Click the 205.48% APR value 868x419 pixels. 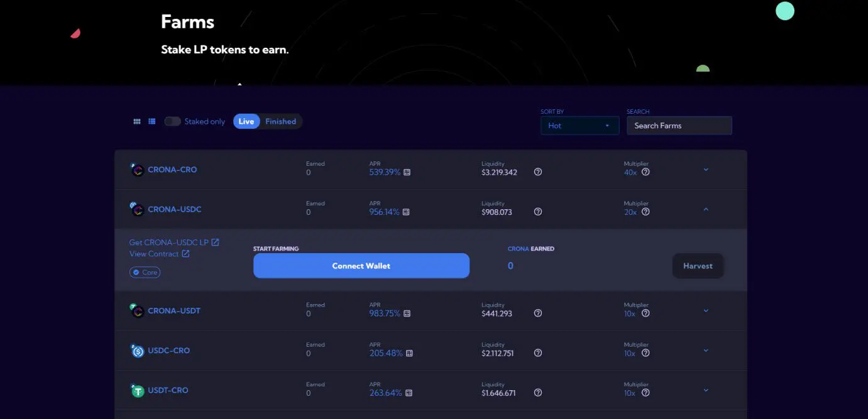pyautogui.click(x=386, y=354)
